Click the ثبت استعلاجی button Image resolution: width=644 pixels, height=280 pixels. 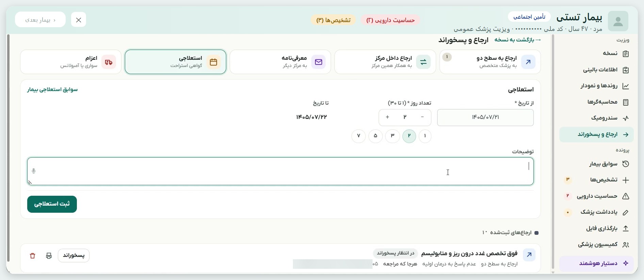click(52, 204)
